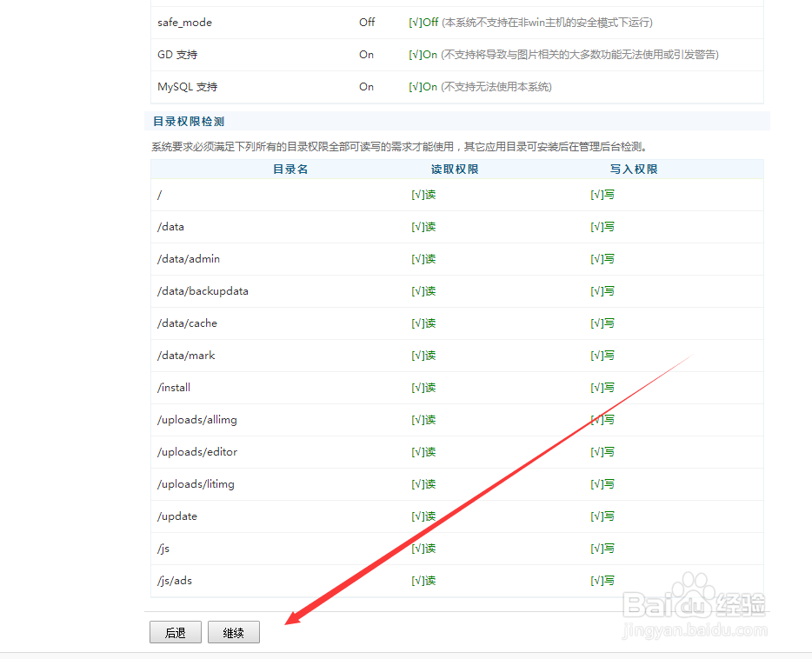The image size is (812, 659).
Task: Click the 继续 (Continue) button
Action: pyautogui.click(x=234, y=632)
